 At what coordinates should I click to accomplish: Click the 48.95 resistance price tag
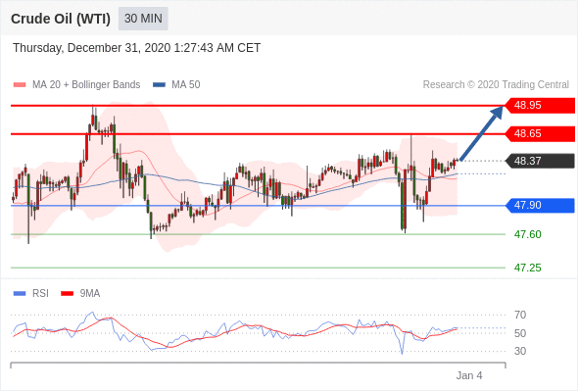coord(540,106)
